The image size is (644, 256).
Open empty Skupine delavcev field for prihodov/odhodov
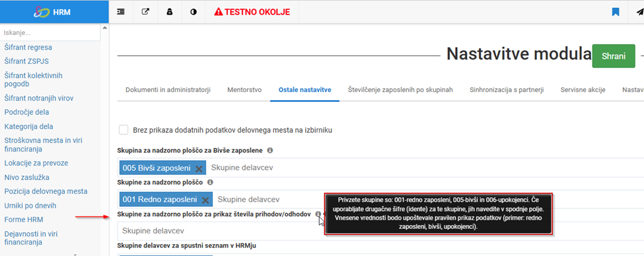[380, 230]
